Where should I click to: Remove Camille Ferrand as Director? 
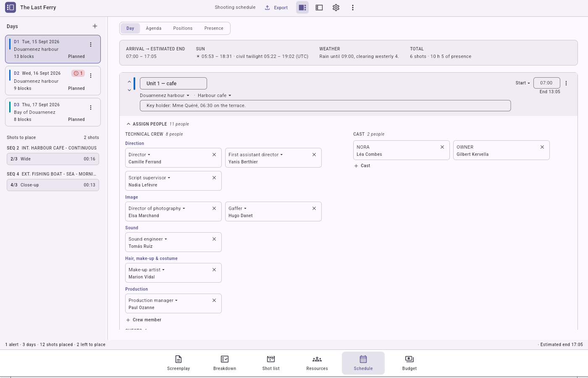point(214,155)
